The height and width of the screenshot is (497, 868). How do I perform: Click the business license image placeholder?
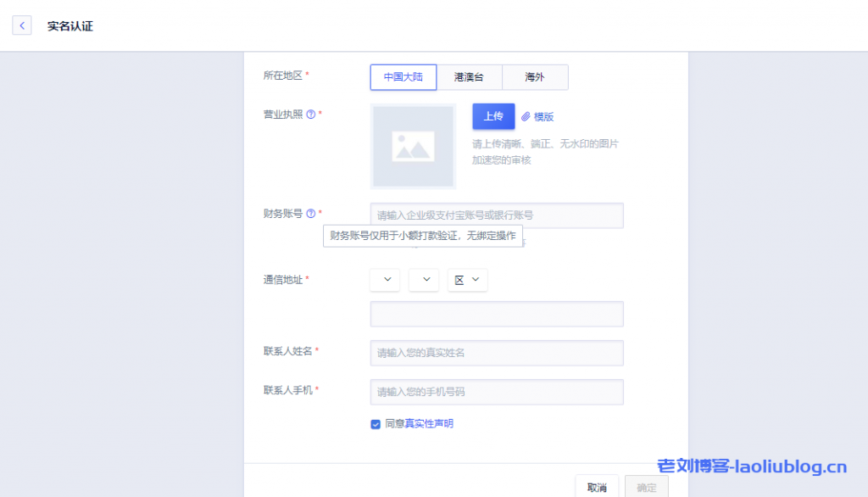click(x=413, y=146)
